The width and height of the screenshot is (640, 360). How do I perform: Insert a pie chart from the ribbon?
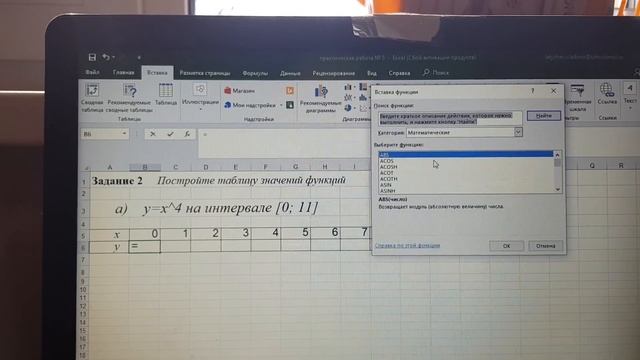tap(348, 108)
